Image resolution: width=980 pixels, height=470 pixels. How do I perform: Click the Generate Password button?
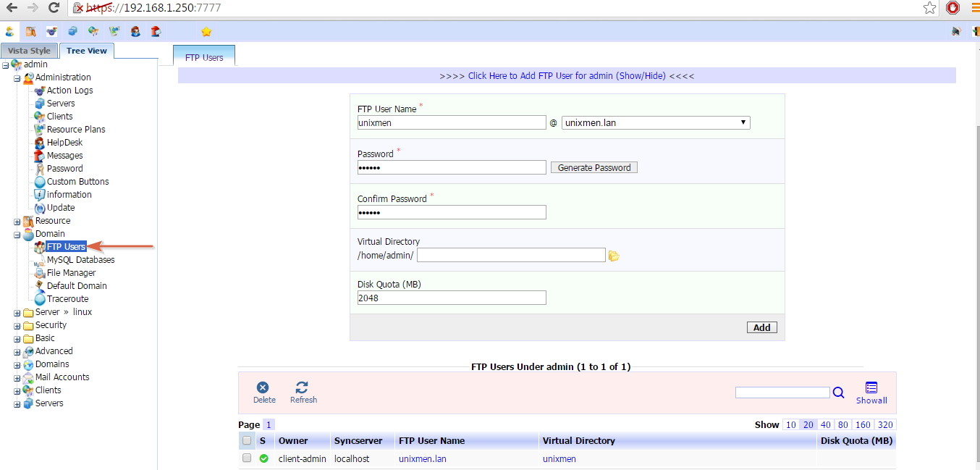pos(594,167)
